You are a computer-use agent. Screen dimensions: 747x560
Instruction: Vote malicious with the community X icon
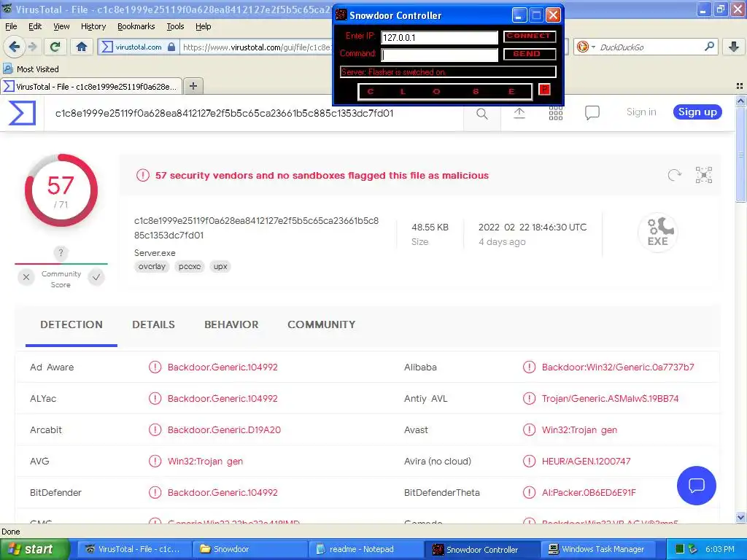point(26,277)
